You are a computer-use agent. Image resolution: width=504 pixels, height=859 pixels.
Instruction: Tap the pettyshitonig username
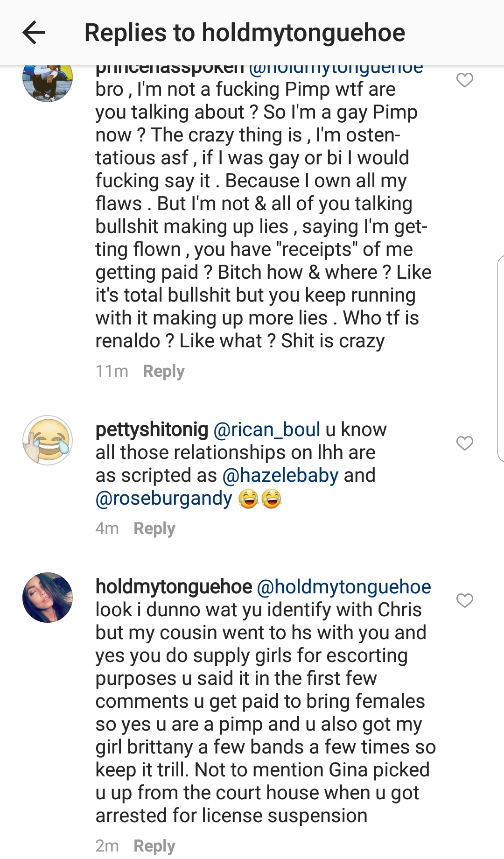click(152, 429)
